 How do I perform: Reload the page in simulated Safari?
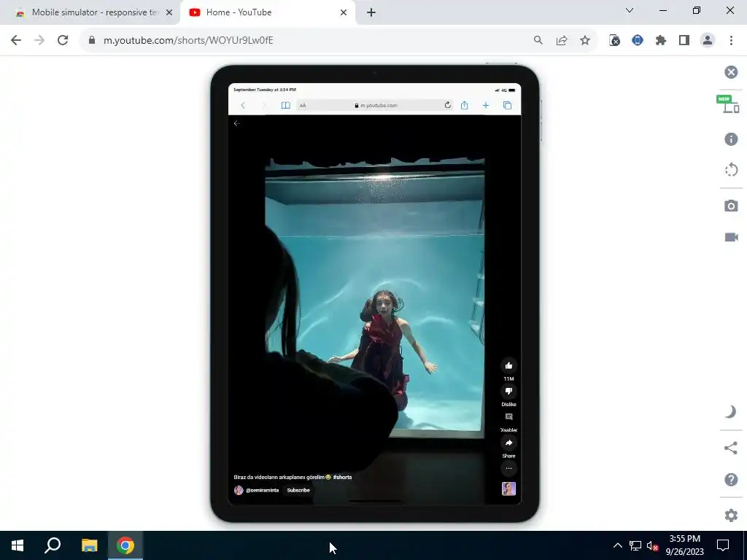point(447,105)
